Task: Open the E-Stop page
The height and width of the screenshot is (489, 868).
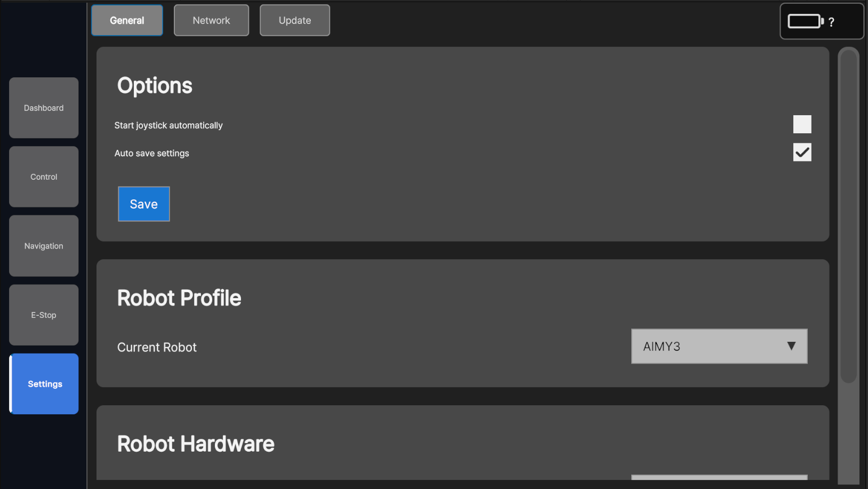Action: click(44, 315)
